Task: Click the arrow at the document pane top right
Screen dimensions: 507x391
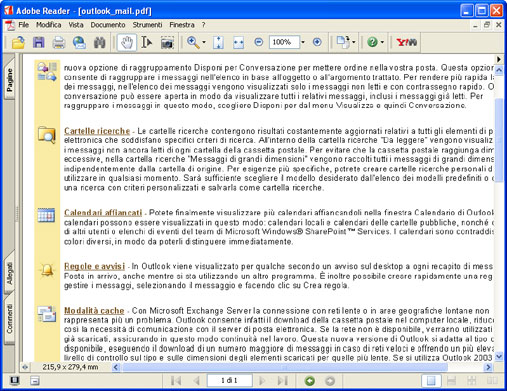Action: [x=499, y=59]
